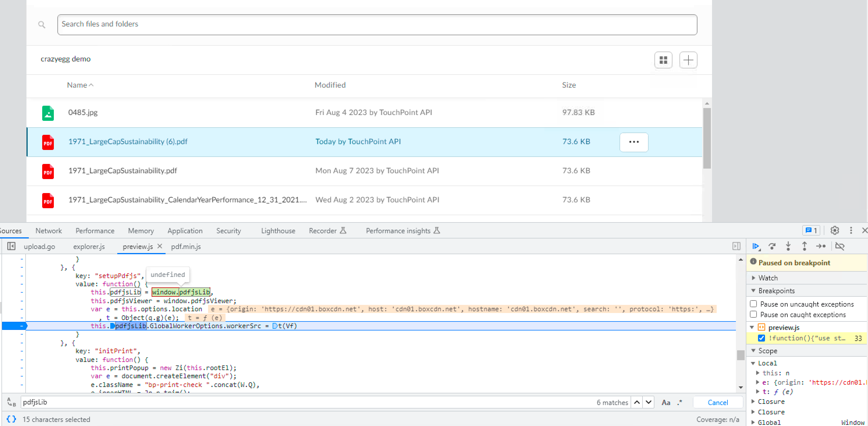Screen dimensions: 868x426
Task: Click the breakpoint marker in the gutter
Action: (15, 326)
